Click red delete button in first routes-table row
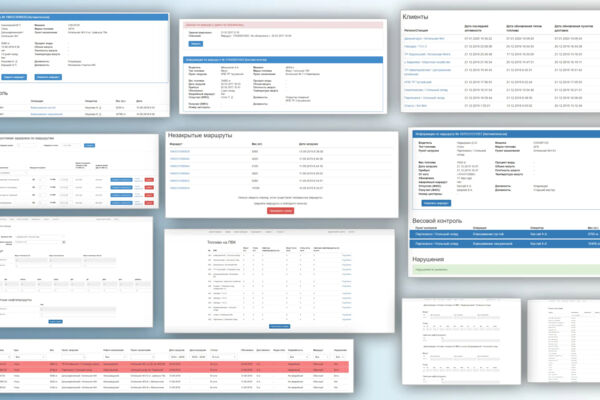 click(x=149, y=180)
